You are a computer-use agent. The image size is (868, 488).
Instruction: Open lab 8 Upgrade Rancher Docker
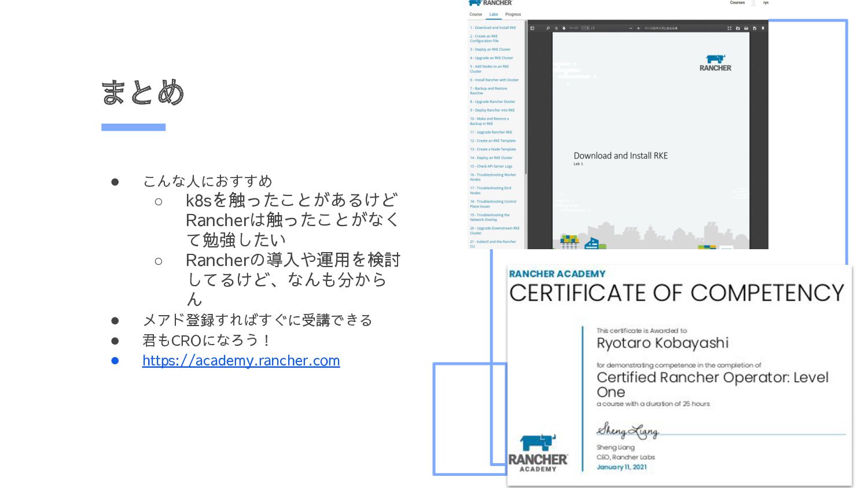coord(492,102)
